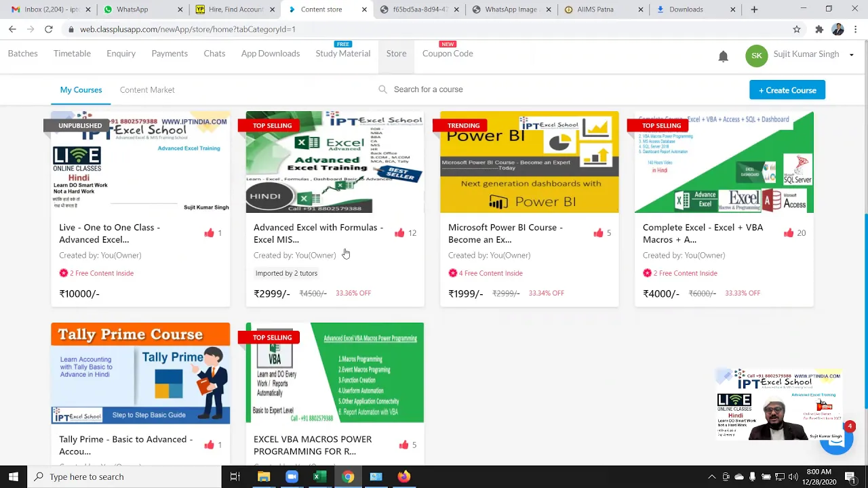
Task: Open Coupon Code section
Action: click(448, 54)
